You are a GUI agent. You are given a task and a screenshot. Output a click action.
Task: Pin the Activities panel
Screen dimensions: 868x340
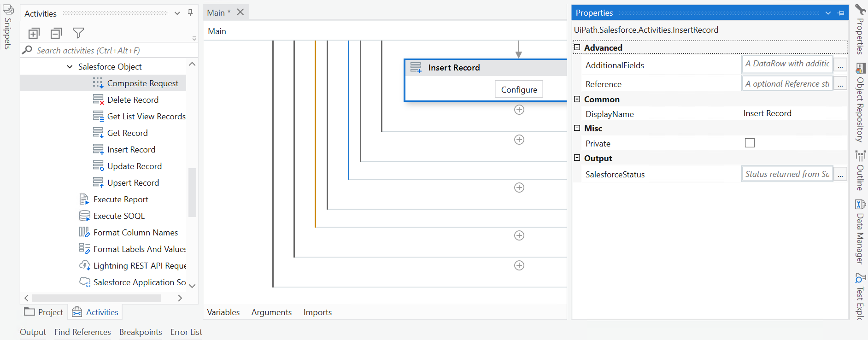point(190,13)
